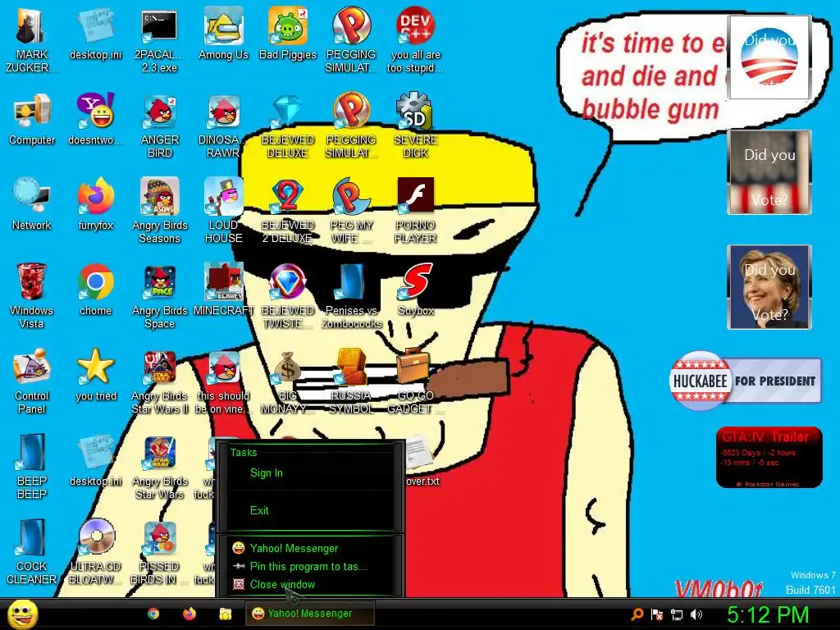Click the 5:12 PM clock

768,614
